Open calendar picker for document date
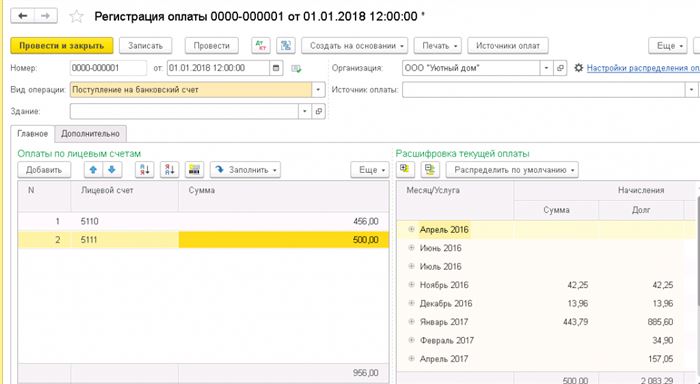 coord(276,68)
